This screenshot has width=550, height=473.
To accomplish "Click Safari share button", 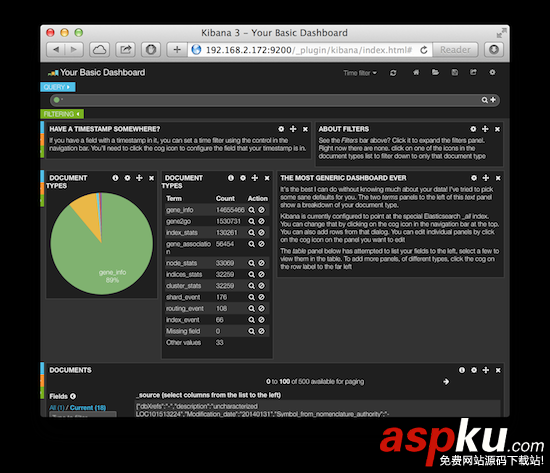I will tap(126, 50).
